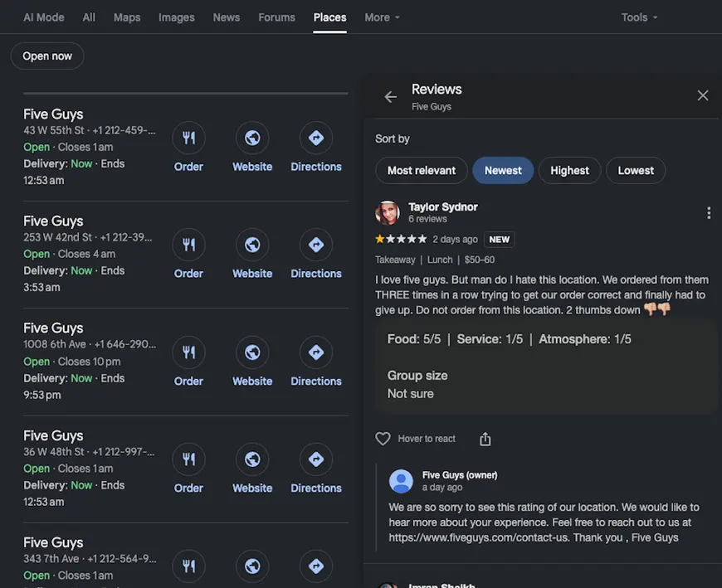Image resolution: width=722 pixels, height=588 pixels.
Task: Get Directions icon for 343 7th Ave
Action: click(x=316, y=566)
